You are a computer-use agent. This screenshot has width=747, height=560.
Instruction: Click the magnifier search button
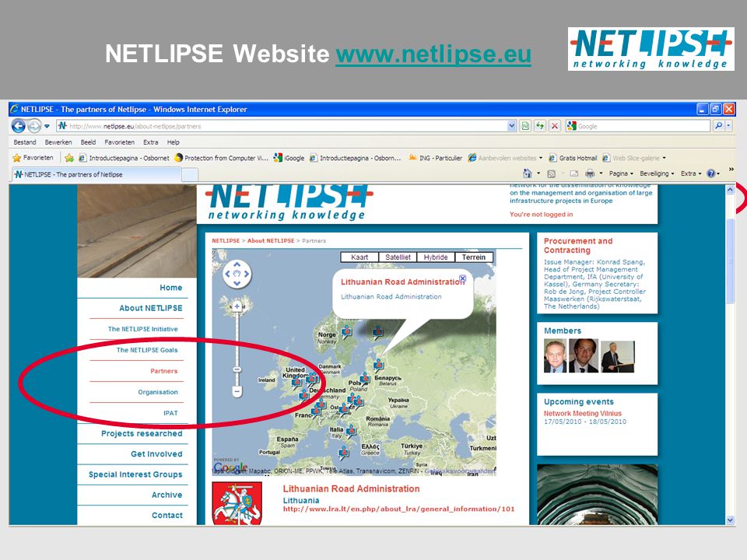tap(718, 126)
